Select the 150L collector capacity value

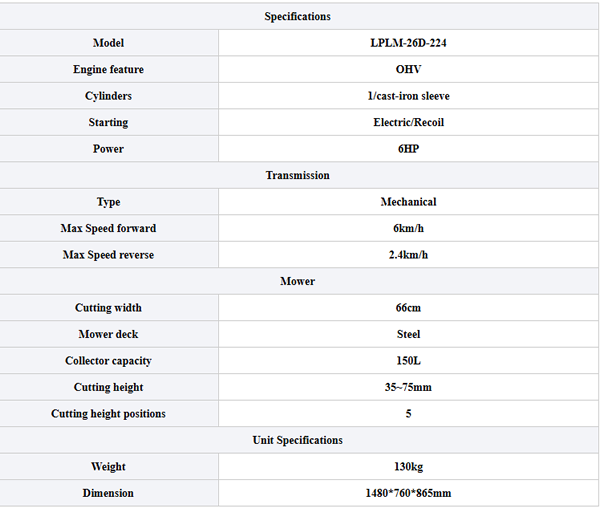pos(408,361)
